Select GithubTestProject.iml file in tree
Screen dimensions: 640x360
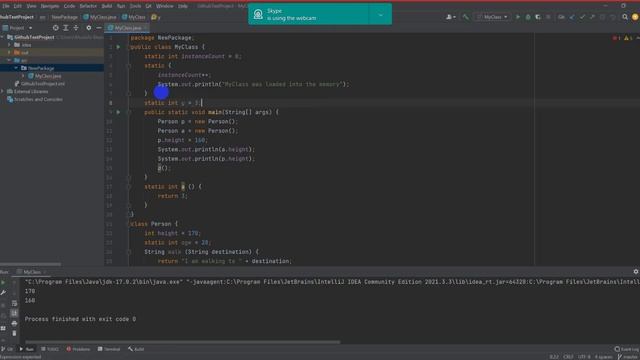coord(40,84)
